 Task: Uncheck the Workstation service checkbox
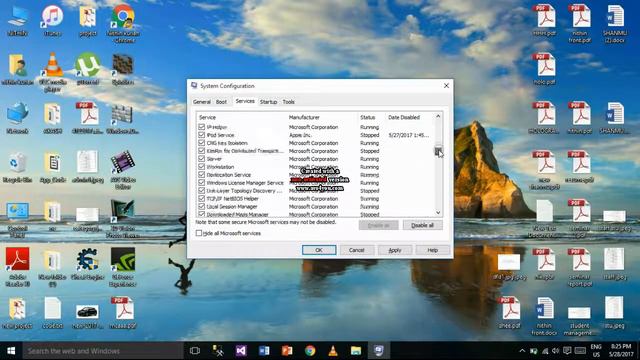pyautogui.click(x=201, y=167)
